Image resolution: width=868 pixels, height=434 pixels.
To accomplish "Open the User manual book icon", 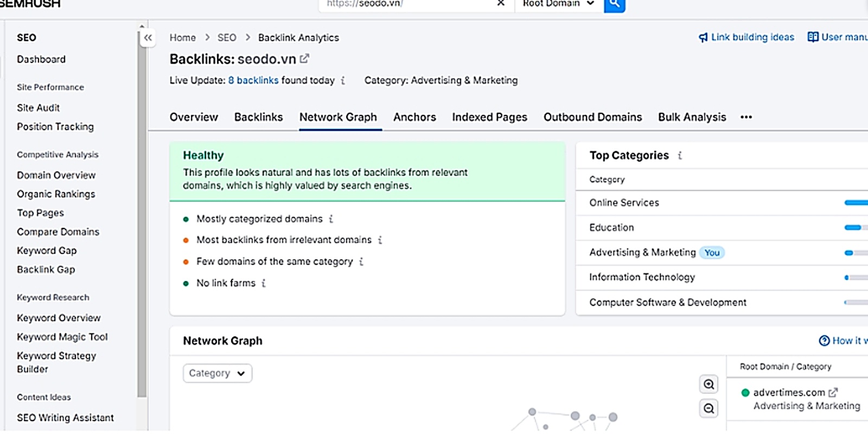I will point(813,37).
